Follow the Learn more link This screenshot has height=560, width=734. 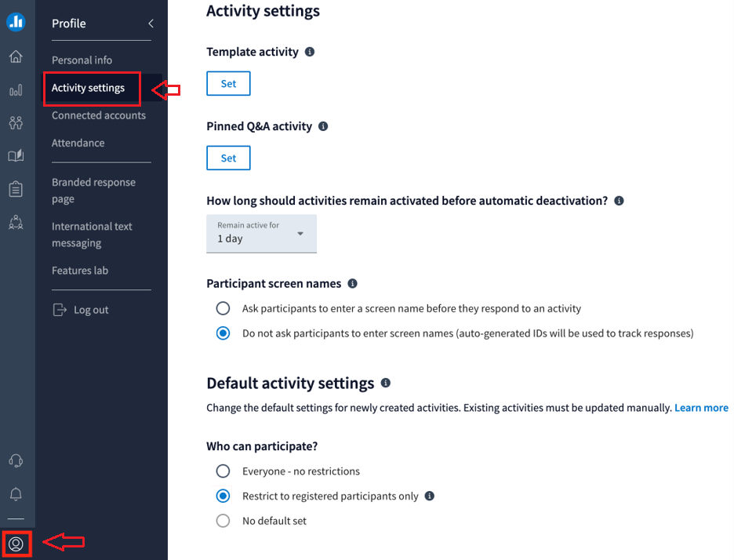pyautogui.click(x=701, y=408)
